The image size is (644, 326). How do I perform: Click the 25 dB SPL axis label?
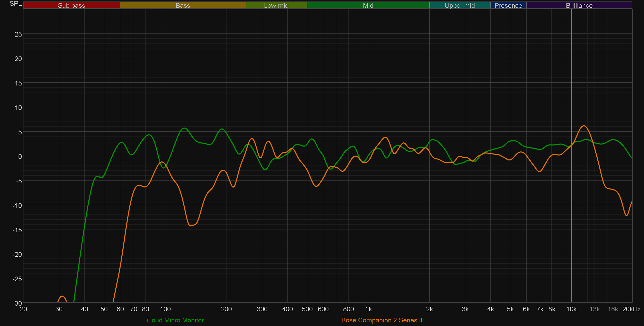click(x=18, y=34)
